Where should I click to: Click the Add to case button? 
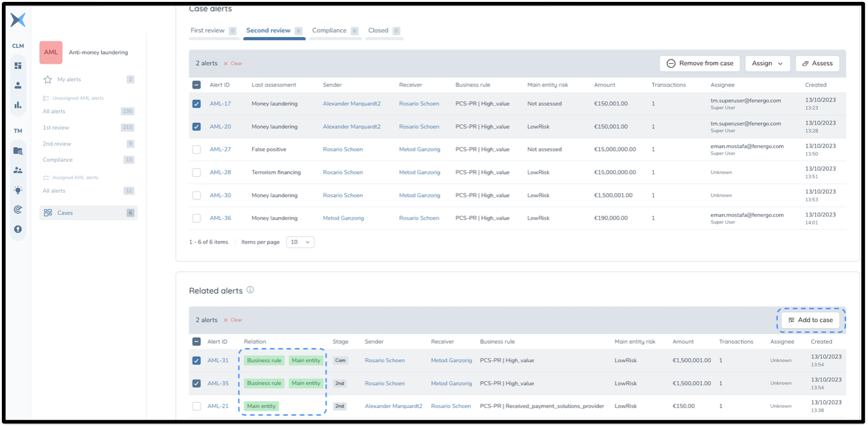(x=810, y=320)
